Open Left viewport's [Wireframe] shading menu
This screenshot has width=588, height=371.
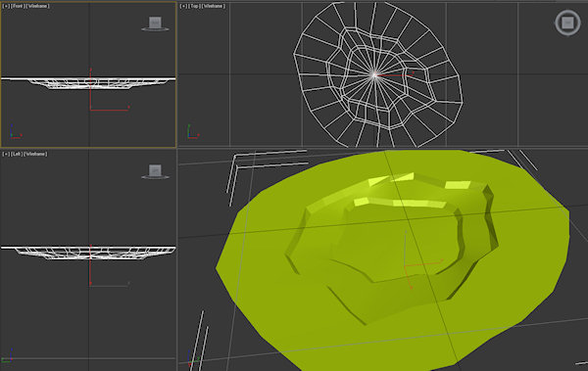click(x=35, y=154)
